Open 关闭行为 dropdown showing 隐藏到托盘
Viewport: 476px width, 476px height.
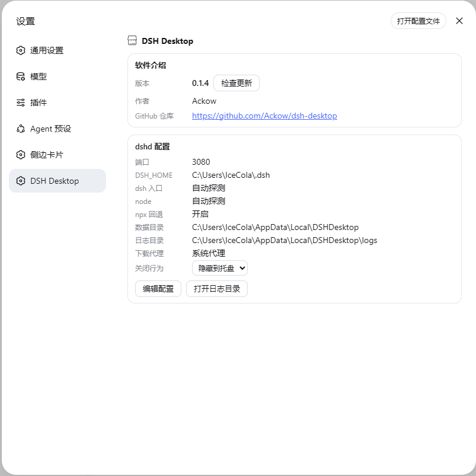[220, 269]
